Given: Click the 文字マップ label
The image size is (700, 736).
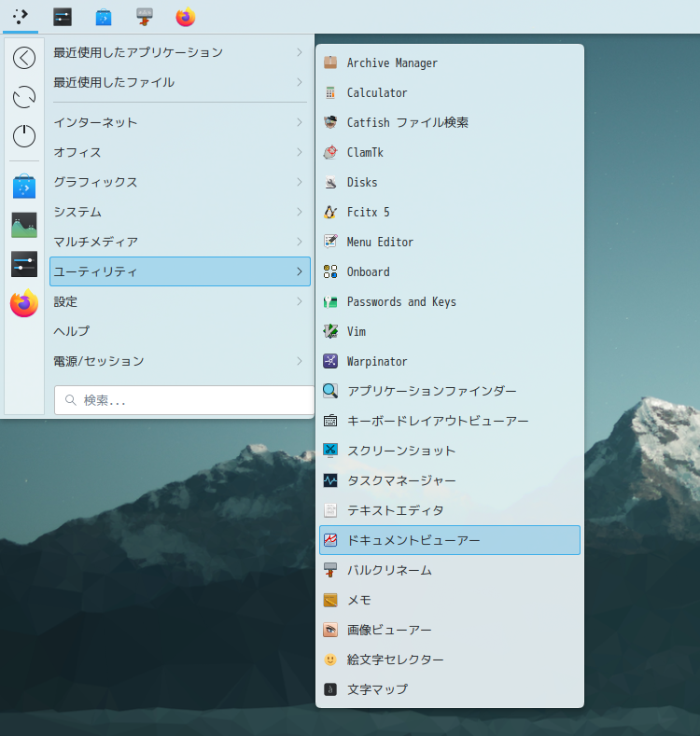Looking at the screenshot, I should (x=377, y=689).
